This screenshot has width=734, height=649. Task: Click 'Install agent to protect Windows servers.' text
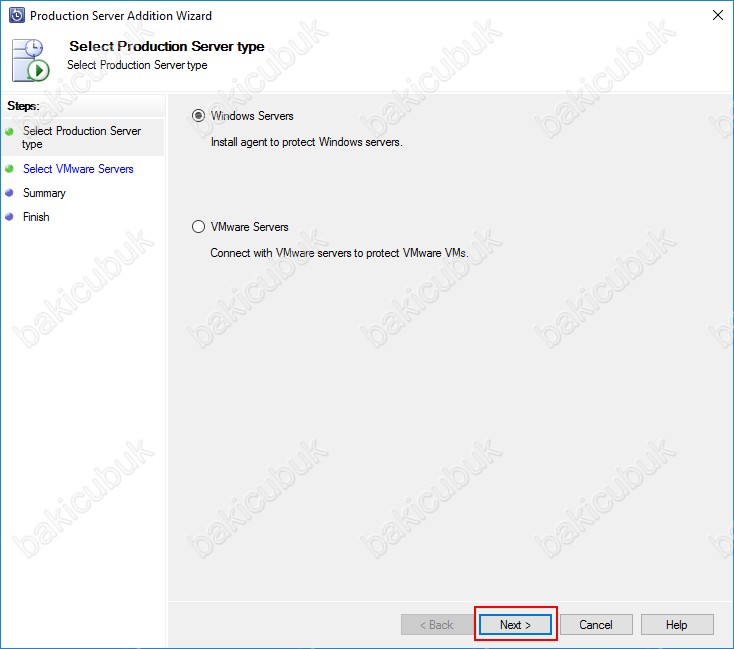[x=307, y=142]
